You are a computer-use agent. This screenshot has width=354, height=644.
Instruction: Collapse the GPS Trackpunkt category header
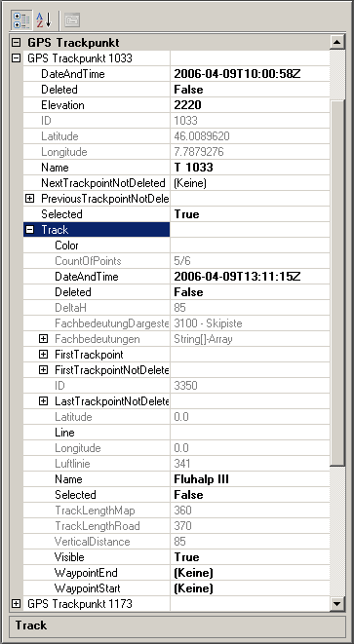click(16, 42)
